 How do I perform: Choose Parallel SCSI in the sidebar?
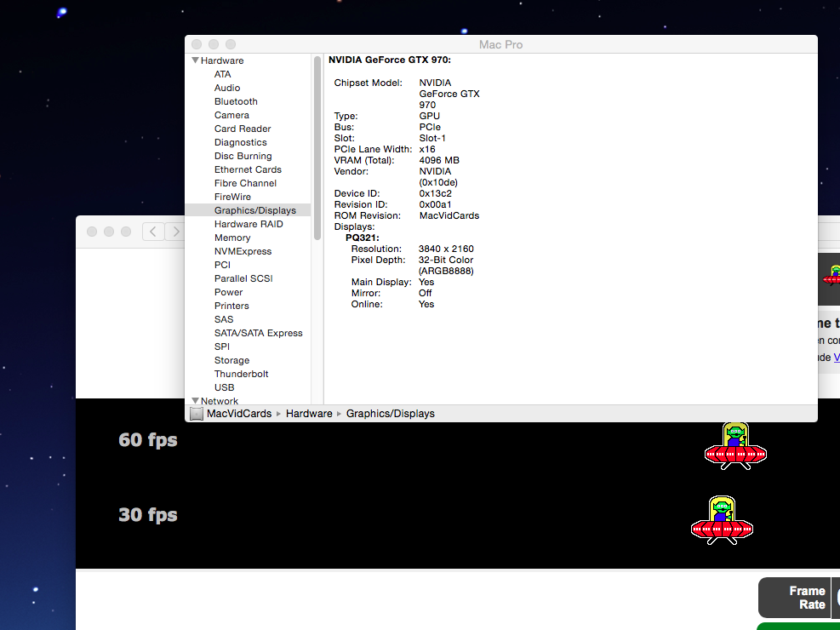point(243,278)
